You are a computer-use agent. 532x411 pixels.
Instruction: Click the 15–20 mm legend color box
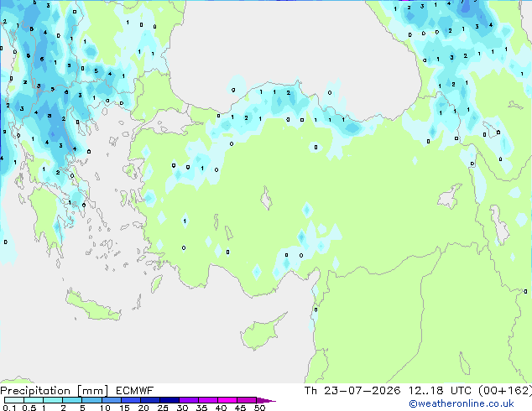pos(130,400)
